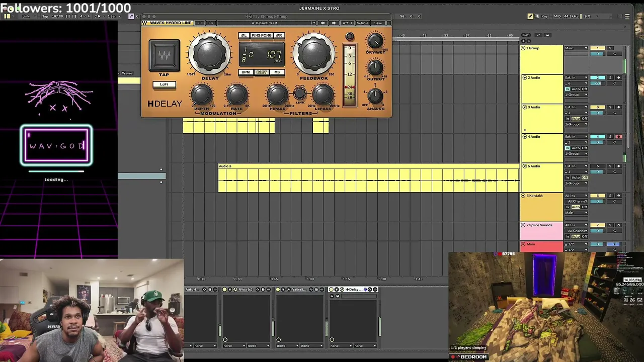Viewport: 644px width, 362px height.
Task: Toggle the ØR phase invert button
Action: click(279, 36)
